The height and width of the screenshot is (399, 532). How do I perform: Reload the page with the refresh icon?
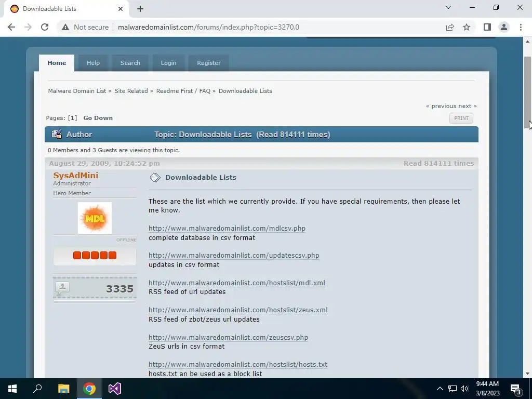pyautogui.click(x=45, y=27)
